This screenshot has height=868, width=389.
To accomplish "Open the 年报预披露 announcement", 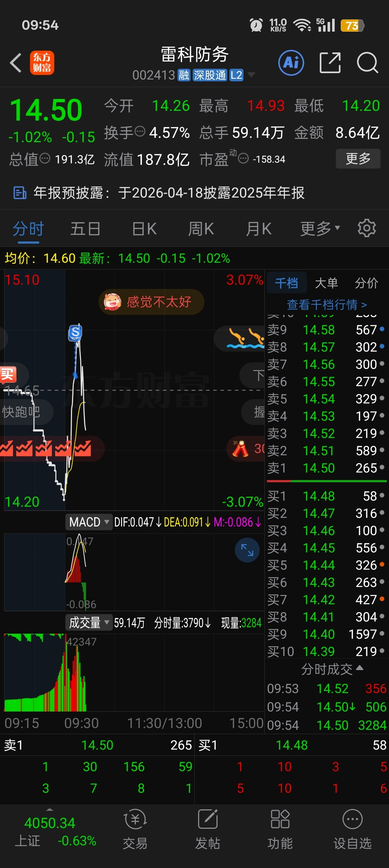I will click(x=169, y=193).
